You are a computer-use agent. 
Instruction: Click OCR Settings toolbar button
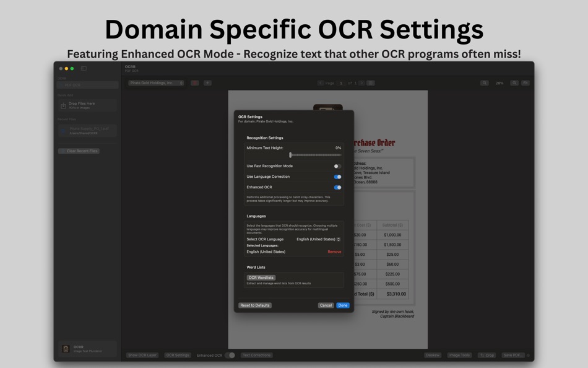pos(178,355)
